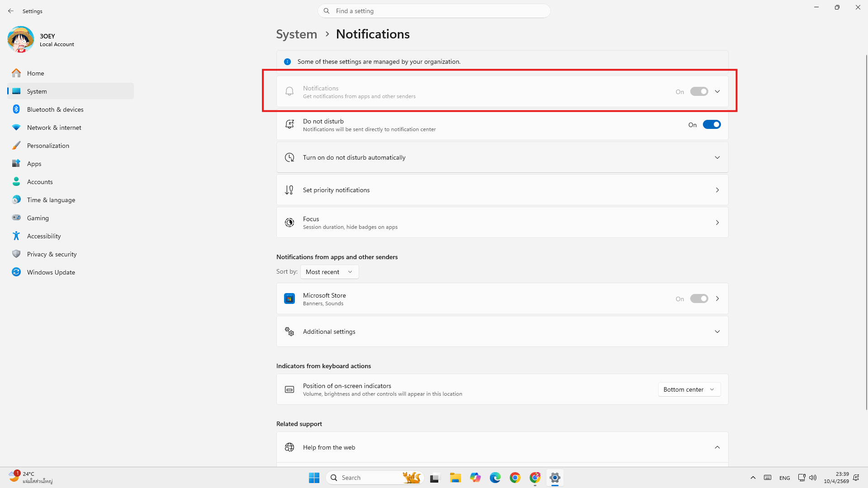Open Copilot from the taskbar

475,478
